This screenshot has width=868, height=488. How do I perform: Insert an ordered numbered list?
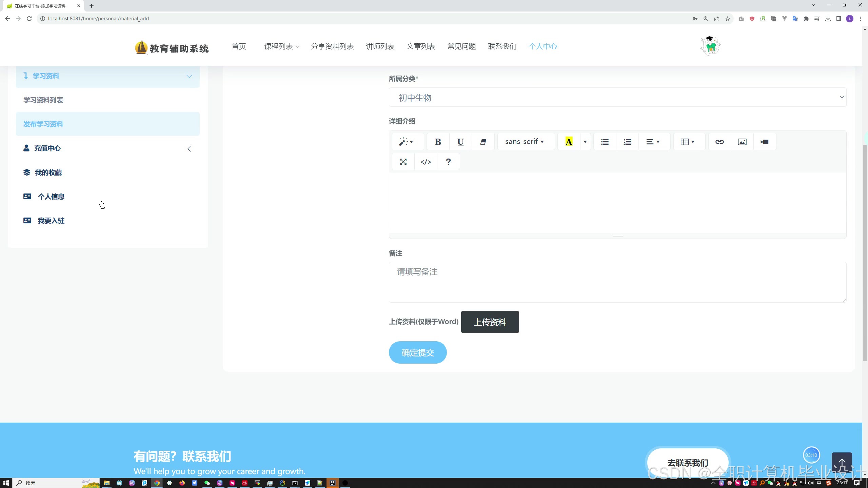tap(627, 142)
